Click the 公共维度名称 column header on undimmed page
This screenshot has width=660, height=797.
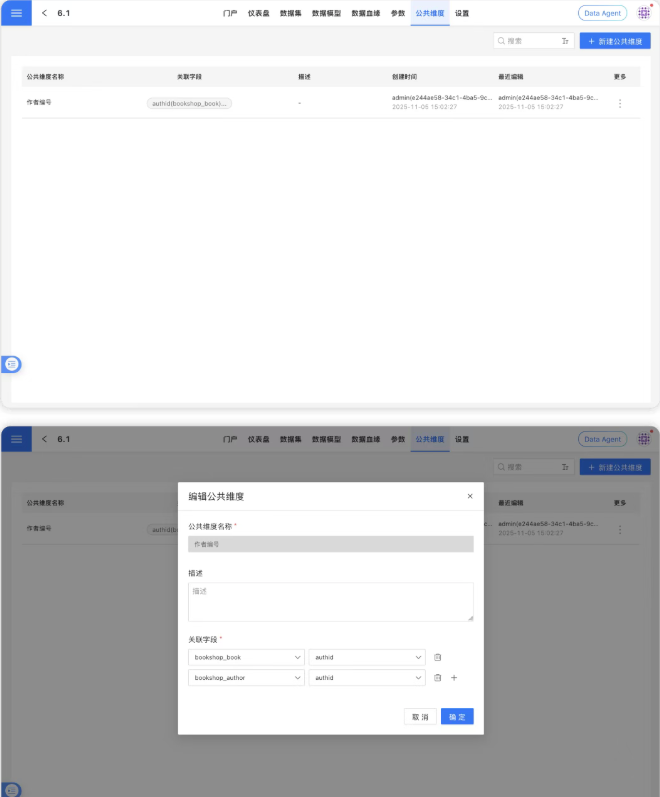tap(45, 77)
